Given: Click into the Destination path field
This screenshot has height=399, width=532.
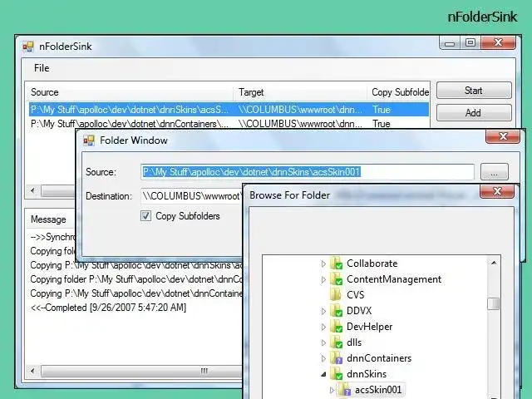Looking at the screenshot, I should (x=192, y=196).
